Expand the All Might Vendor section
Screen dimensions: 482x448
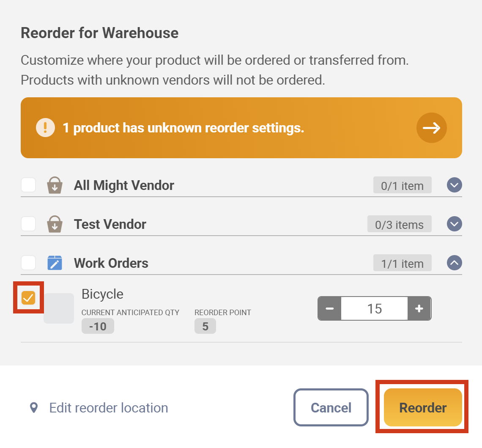click(454, 185)
